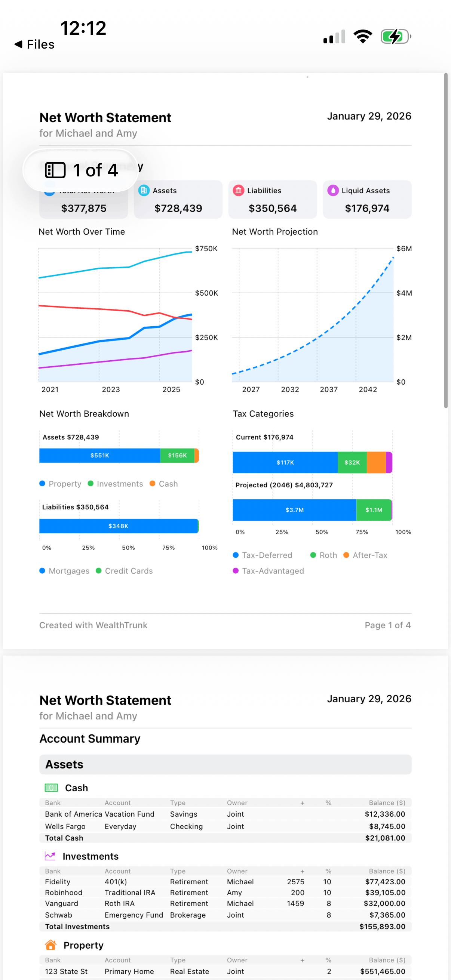Screen dimensions: 451x980
Task: Tap the purple Tax-Advantaged legend dot
Action: pyautogui.click(x=236, y=571)
